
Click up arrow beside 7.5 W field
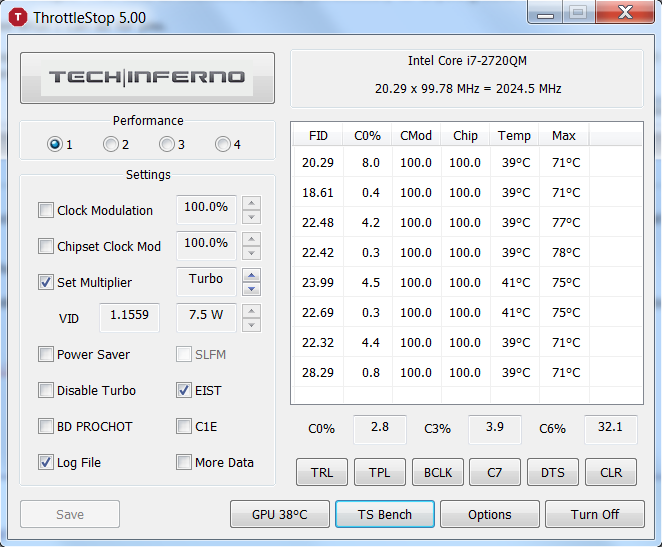click(x=252, y=311)
